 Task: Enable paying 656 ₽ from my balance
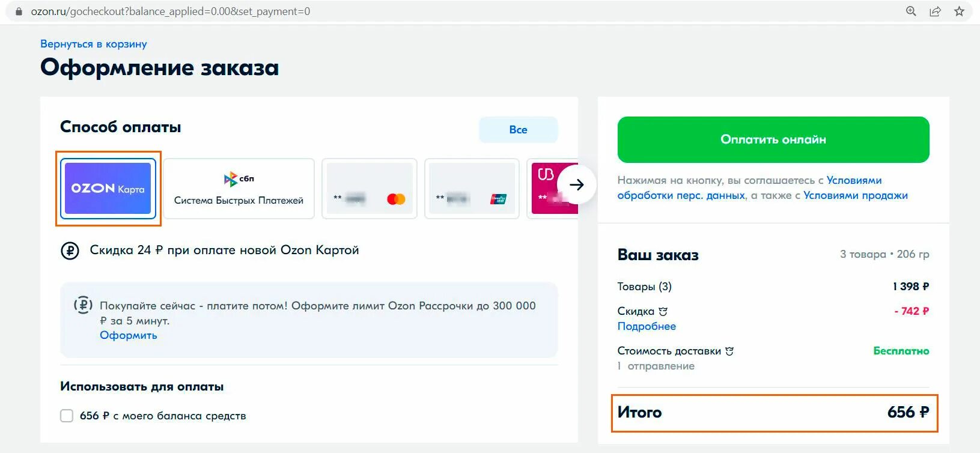(x=67, y=416)
